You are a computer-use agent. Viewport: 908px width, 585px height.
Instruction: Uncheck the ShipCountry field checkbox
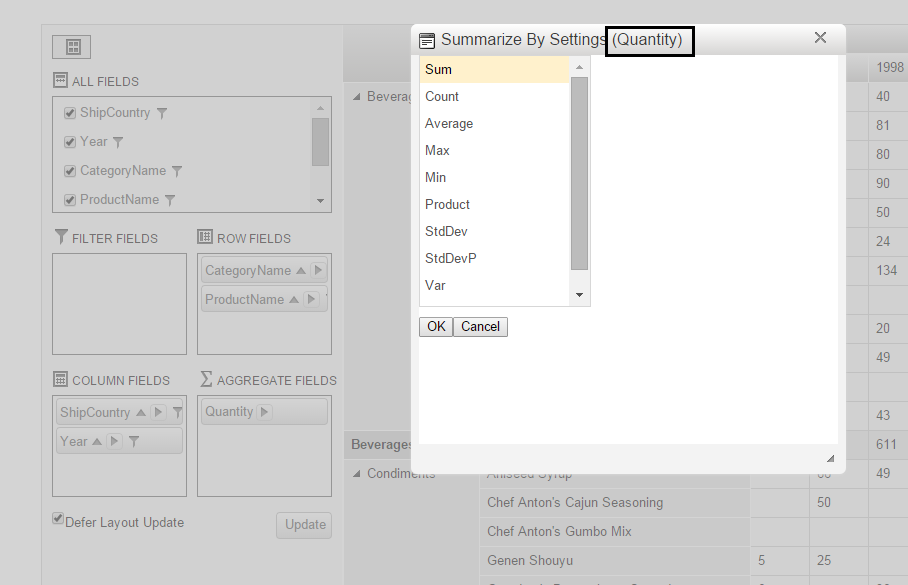tap(70, 113)
